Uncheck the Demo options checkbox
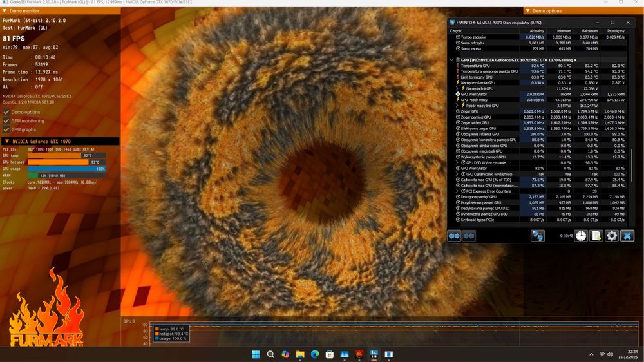This screenshot has height=362, width=644. click(x=6, y=112)
